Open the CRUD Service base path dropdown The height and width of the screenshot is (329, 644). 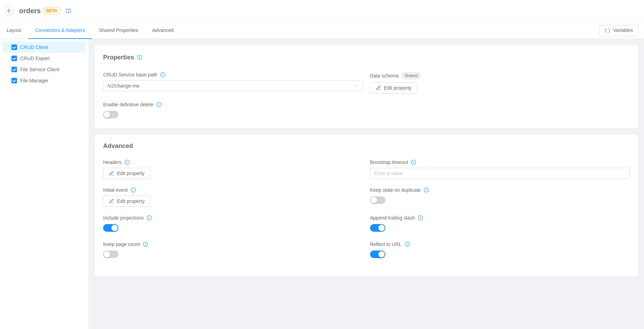[x=357, y=86]
